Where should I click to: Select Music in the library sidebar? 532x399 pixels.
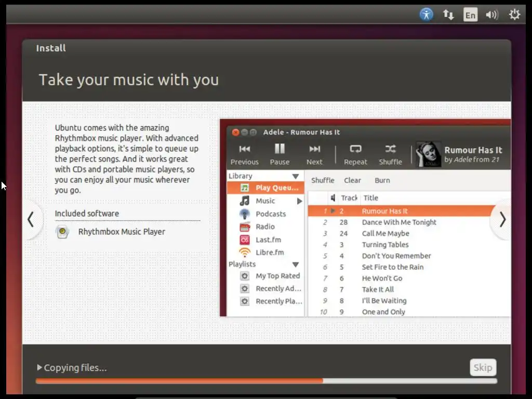265,201
